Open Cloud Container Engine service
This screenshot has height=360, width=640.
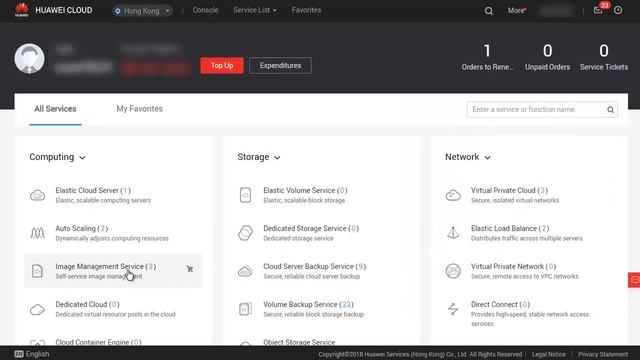(98, 342)
